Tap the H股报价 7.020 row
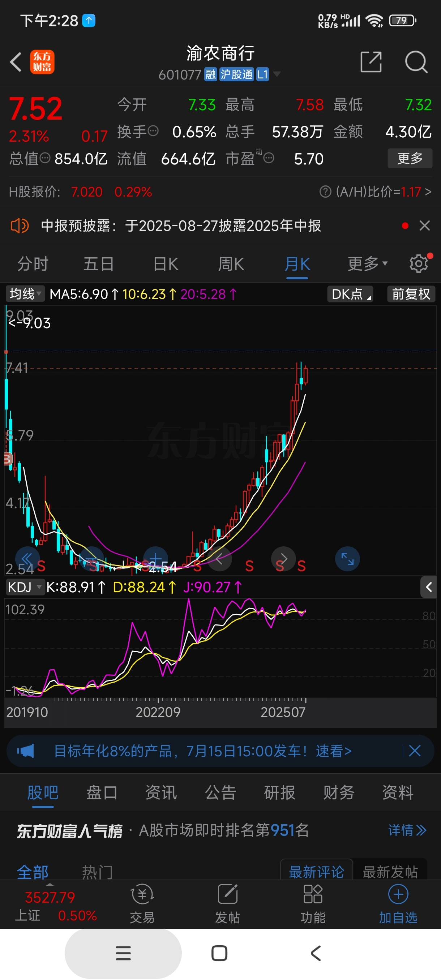441x980 pixels. [80, 192]
